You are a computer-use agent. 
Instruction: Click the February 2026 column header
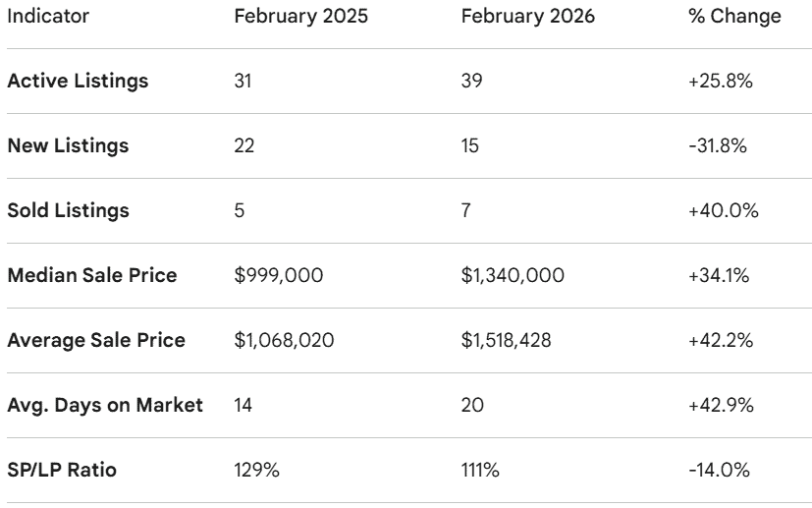tap(528, 17)
